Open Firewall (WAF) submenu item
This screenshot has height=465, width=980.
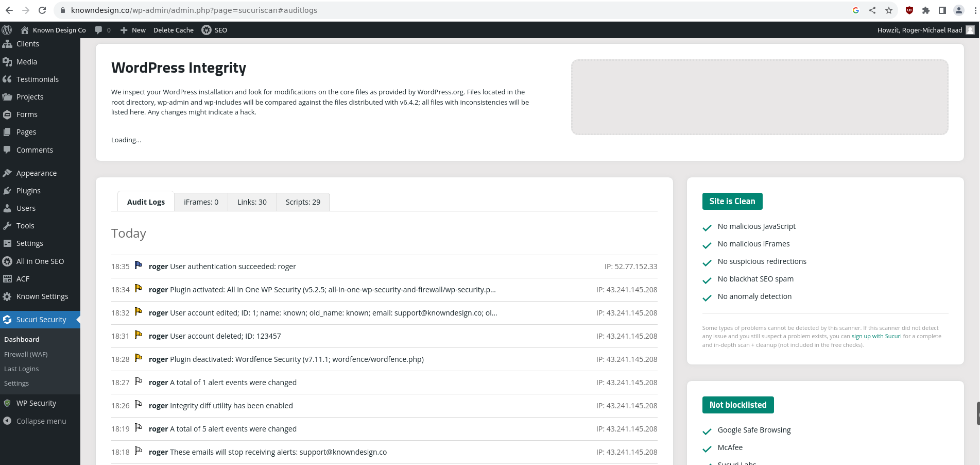(26, 354)
